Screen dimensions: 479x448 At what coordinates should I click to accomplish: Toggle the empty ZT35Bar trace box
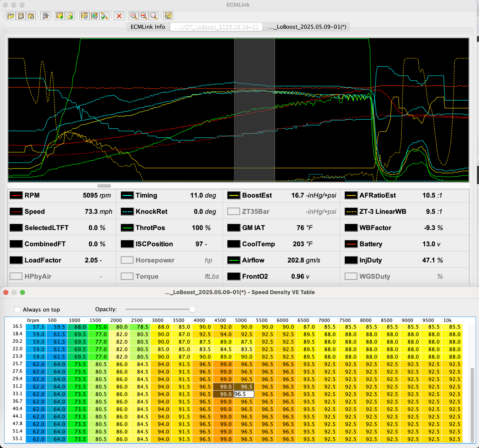click(x=234, y=211)
